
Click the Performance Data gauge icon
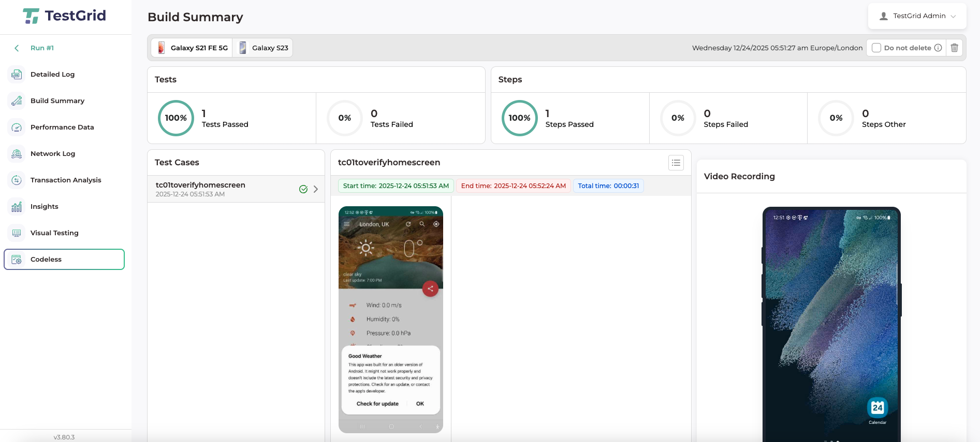tap(17, 127)
